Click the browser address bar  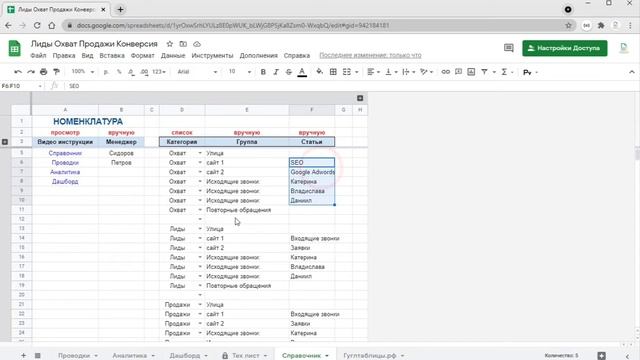pyautogui.click(x=318, y=25)
